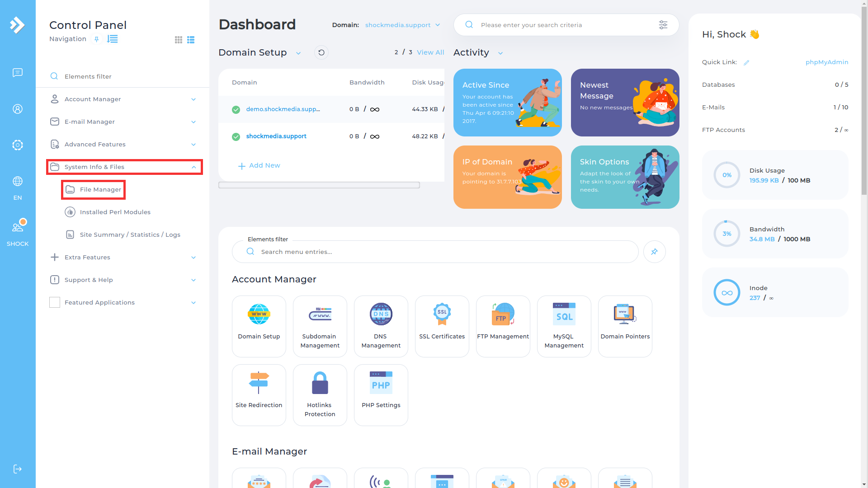Click the DNS Management icon
The image size is (868, 488).
click(x=381, y=314)
